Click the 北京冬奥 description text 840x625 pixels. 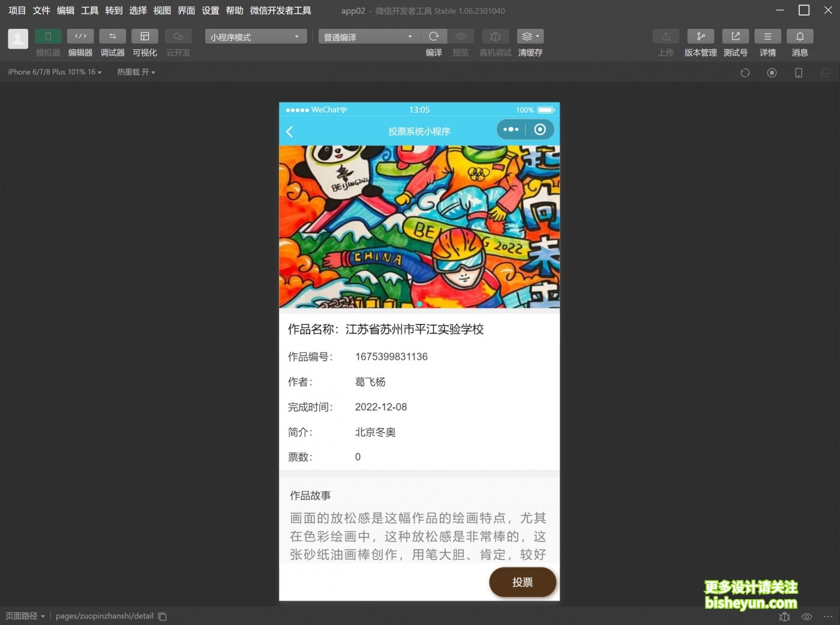click(375, 432)
